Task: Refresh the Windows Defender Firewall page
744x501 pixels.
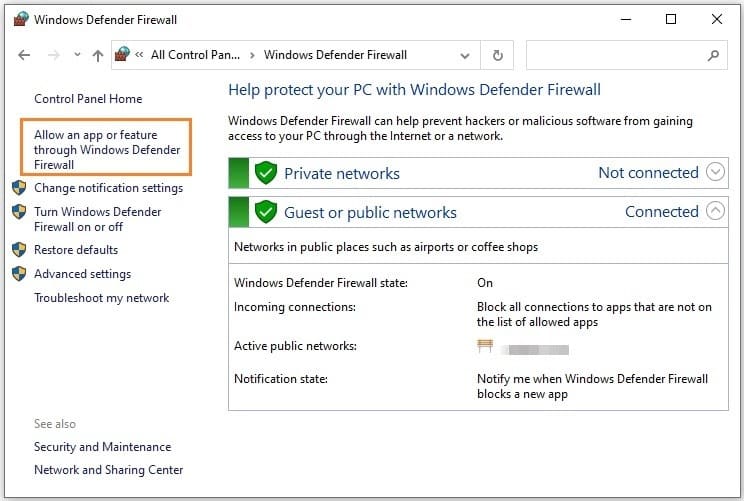Action: tap(497, 56)
